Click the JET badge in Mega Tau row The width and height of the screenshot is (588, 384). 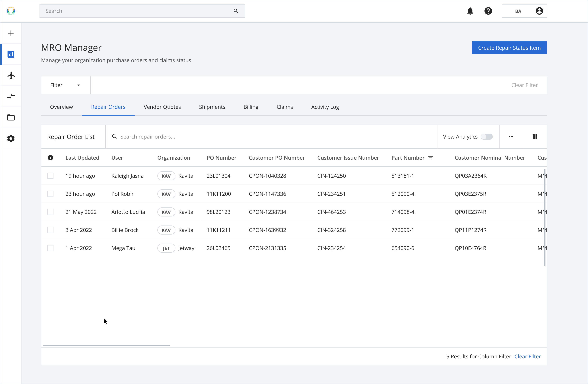click(x=166, y=248)
